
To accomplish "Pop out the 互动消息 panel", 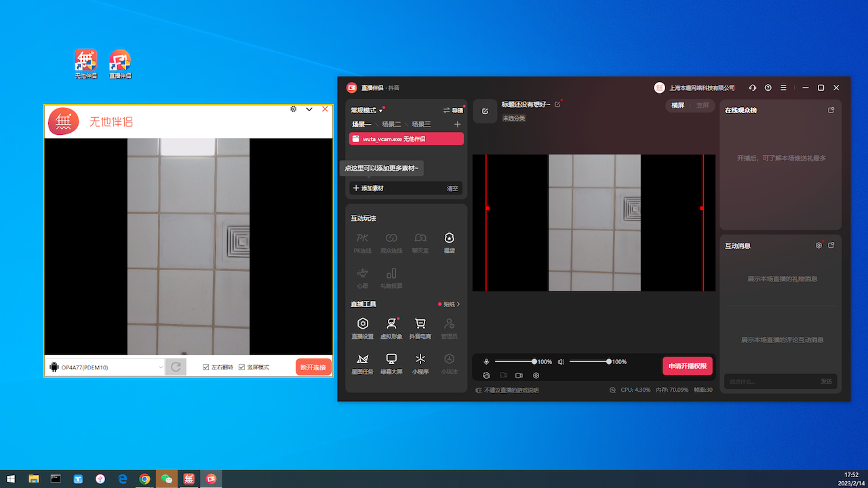I will pos(831,245).
